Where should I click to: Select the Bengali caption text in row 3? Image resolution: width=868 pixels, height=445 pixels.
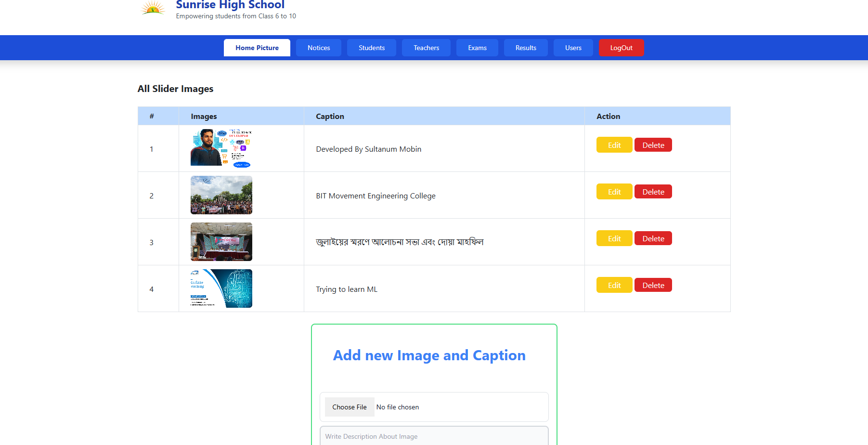(400, 242)
